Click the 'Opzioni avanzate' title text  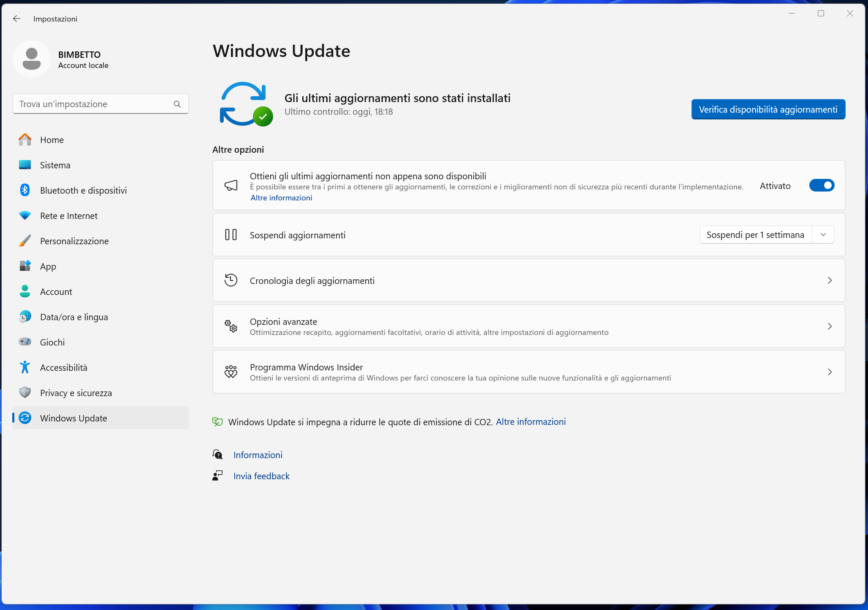click(283, 321)
